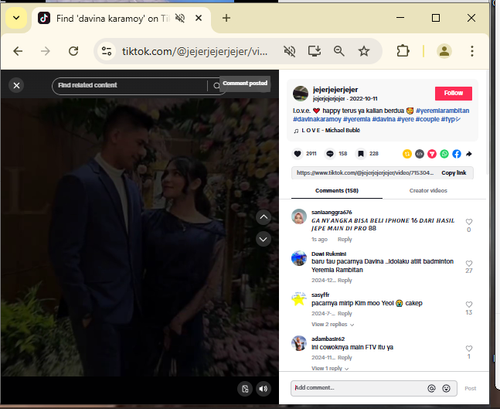Open the floating player icon on video
The image size is (500, 409).
point(245,389)
